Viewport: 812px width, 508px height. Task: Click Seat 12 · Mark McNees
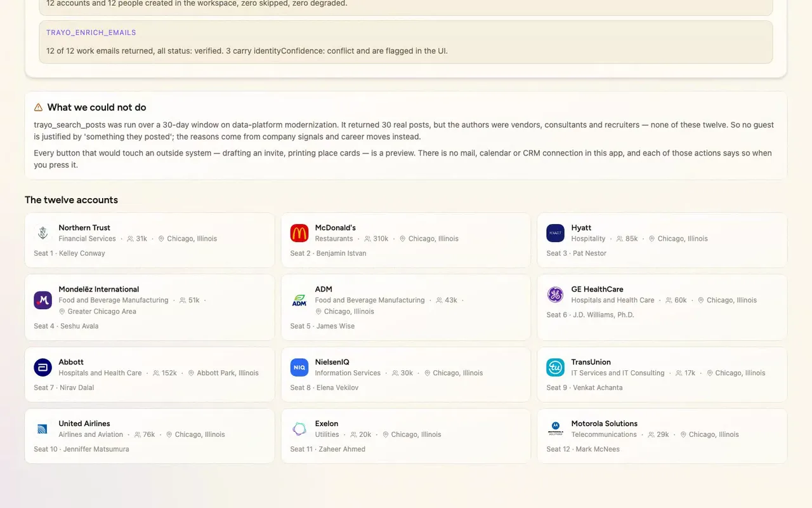[x=583, y=450]
